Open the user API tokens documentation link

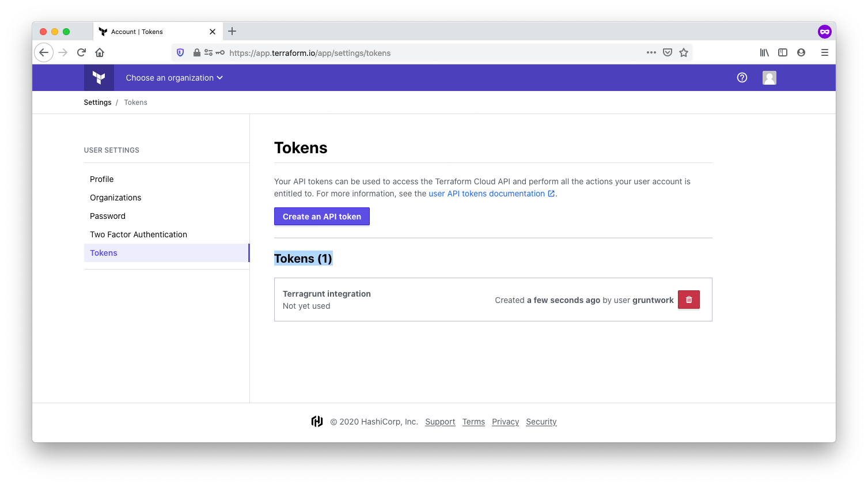point(487,194)
